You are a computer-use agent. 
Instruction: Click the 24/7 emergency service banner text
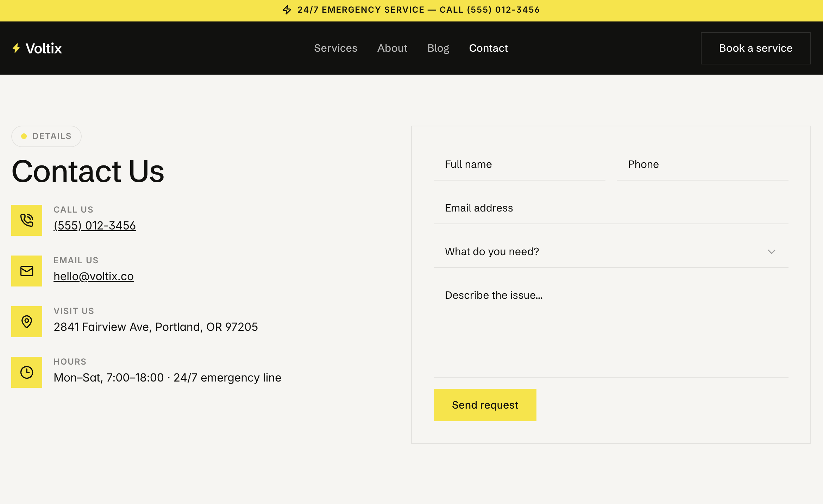pyautogui.click(x=419, y=10)
